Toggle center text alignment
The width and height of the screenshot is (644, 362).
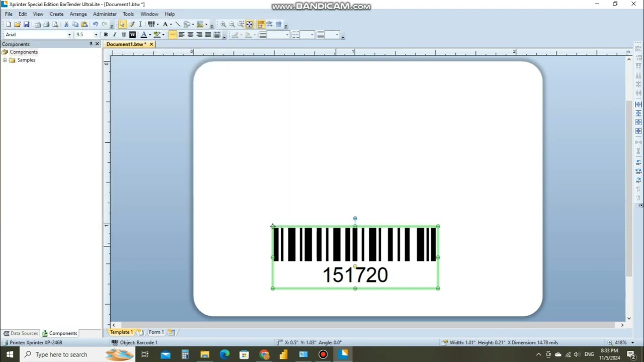coord(190,35)
